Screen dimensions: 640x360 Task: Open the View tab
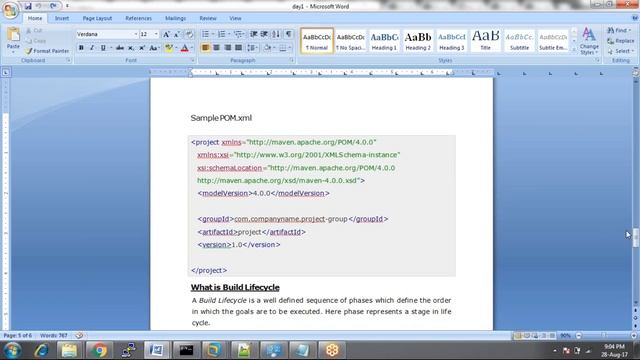(x=235, y=18)
